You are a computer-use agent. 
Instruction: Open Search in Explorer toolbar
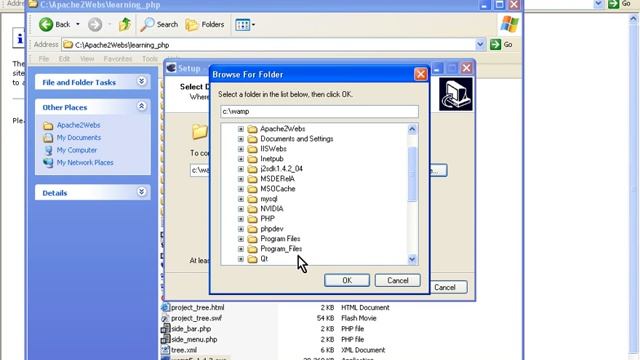159,24
